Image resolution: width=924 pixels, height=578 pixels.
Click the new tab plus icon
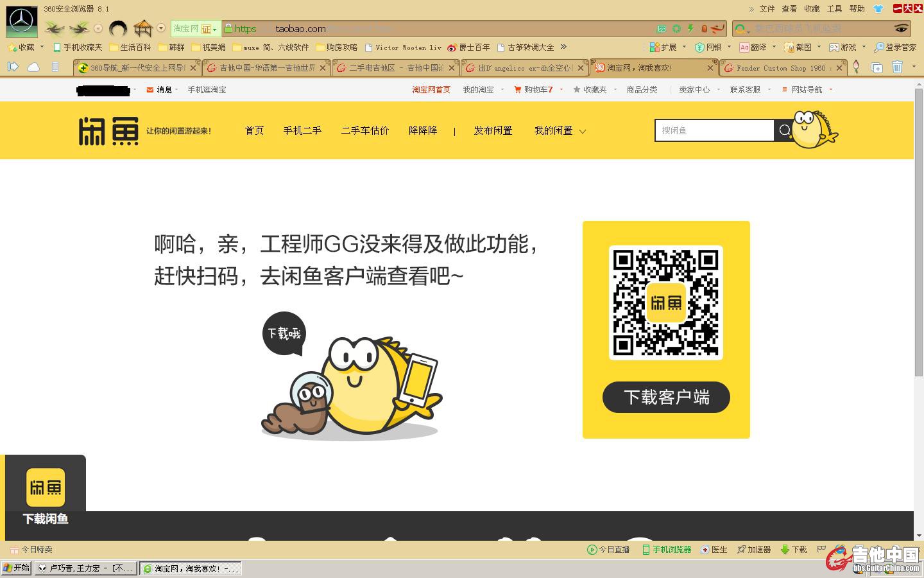point(877,67)
